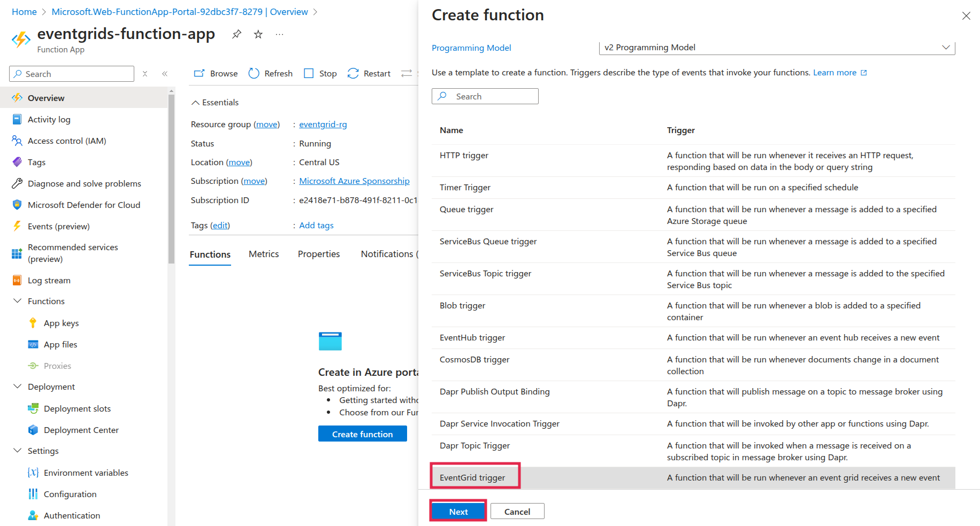The width and height of the screenshot is (980, 526).
Task: Switch to the Metrics tab
Action: click(264, 254)
